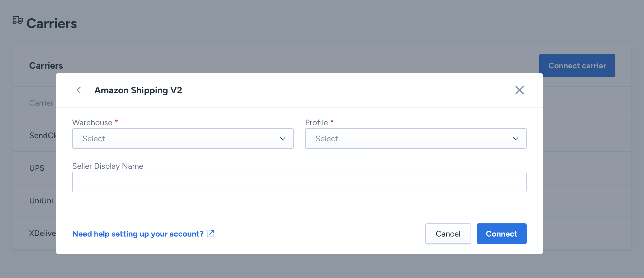Expand the Profile select dropdown
Viewport: 644px width, 278px height.
pyautogui.click(x=415, y=138)
